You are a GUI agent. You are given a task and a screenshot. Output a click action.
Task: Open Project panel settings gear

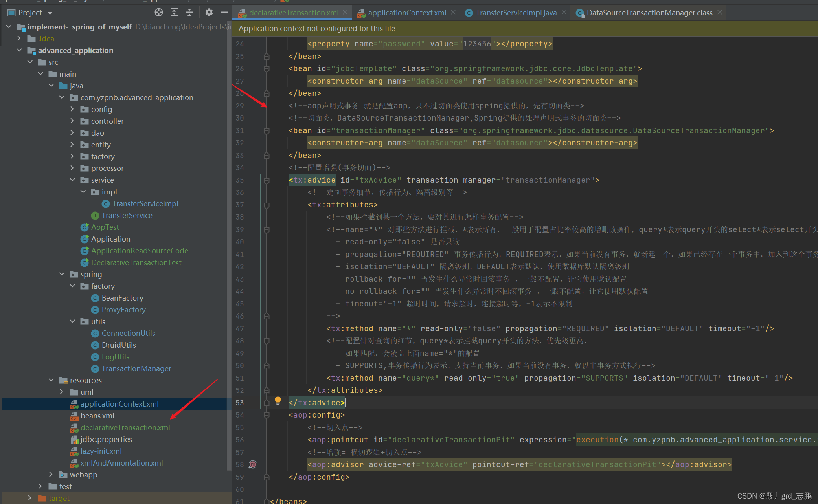(x=209, y=13)
